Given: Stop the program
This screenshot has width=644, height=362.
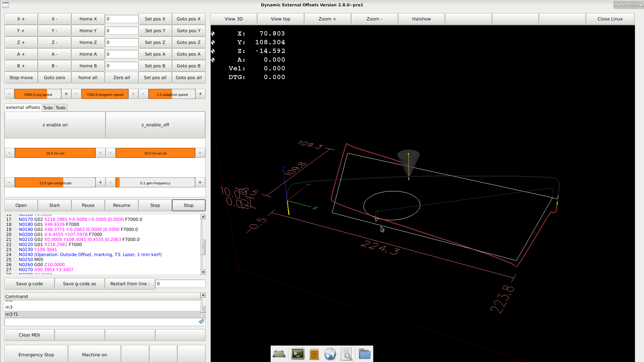Looking at the screenshot, I should [189, 205].
